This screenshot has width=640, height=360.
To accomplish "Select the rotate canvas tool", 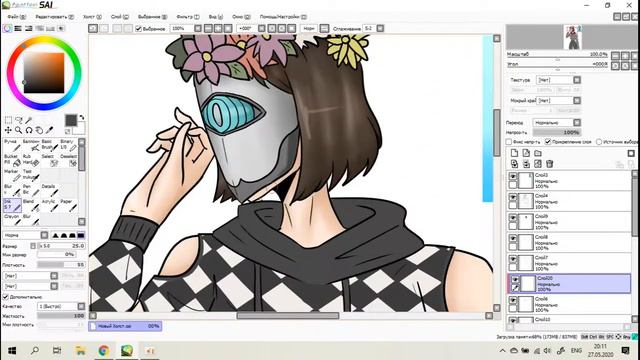I will [x=29, y=130].
